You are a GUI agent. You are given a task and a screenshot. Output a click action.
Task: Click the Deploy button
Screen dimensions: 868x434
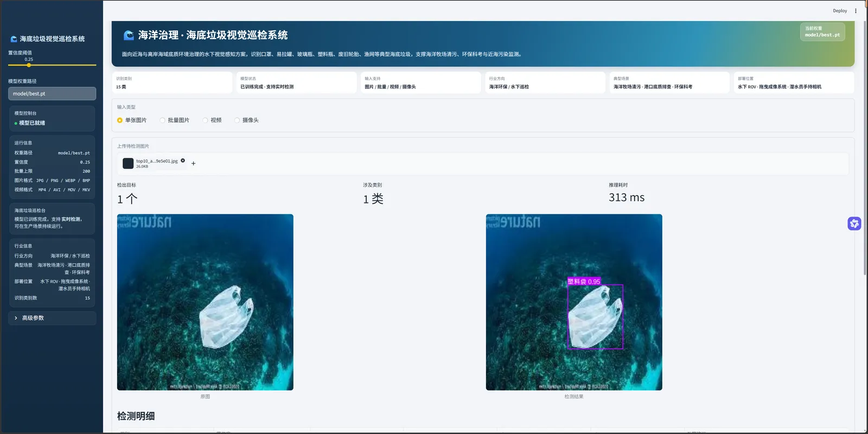(x=840, y=11)
